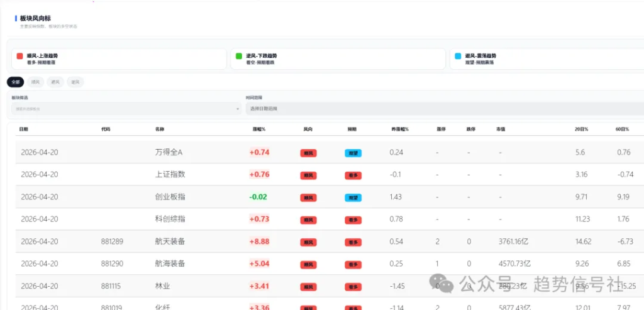Click the 观望 badge in 创业板指 row
This screenshot has height=310, width=644.
coord(353,198)
